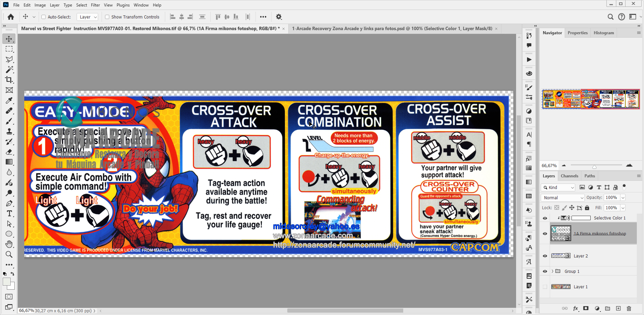Select the Magic Wand tool

9,70
